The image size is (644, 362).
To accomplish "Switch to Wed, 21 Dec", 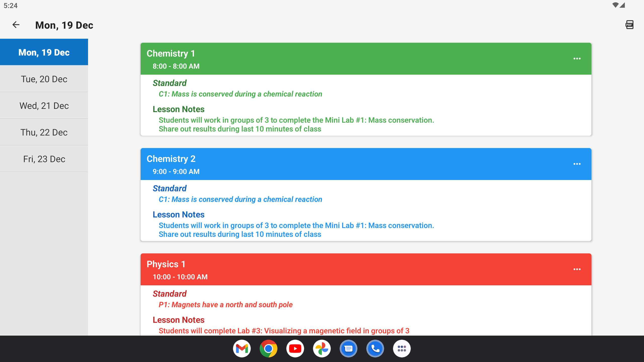I will point(44,105).
